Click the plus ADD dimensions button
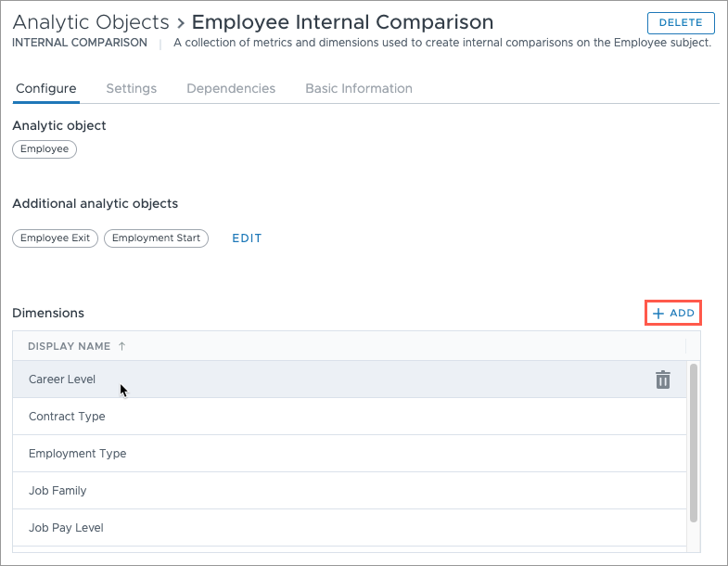 [x=672, y=314]
